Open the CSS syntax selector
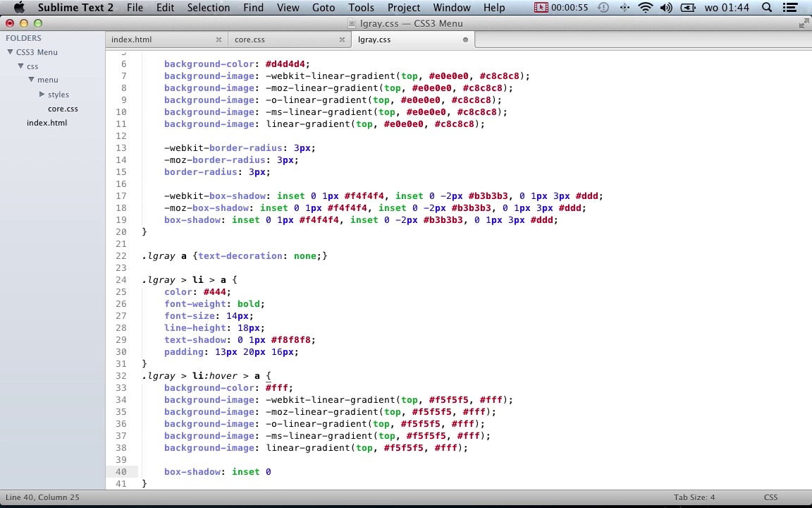 coord(770,497)
